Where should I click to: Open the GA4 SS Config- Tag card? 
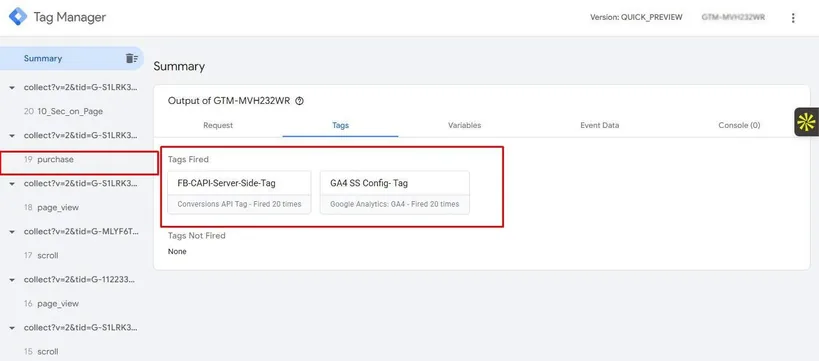click(394, 192)
